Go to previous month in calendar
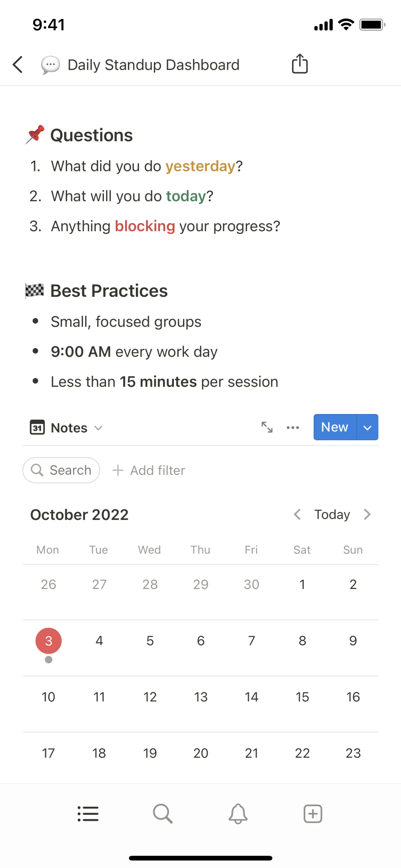This screenshot has width=401, height=868. 297,514
